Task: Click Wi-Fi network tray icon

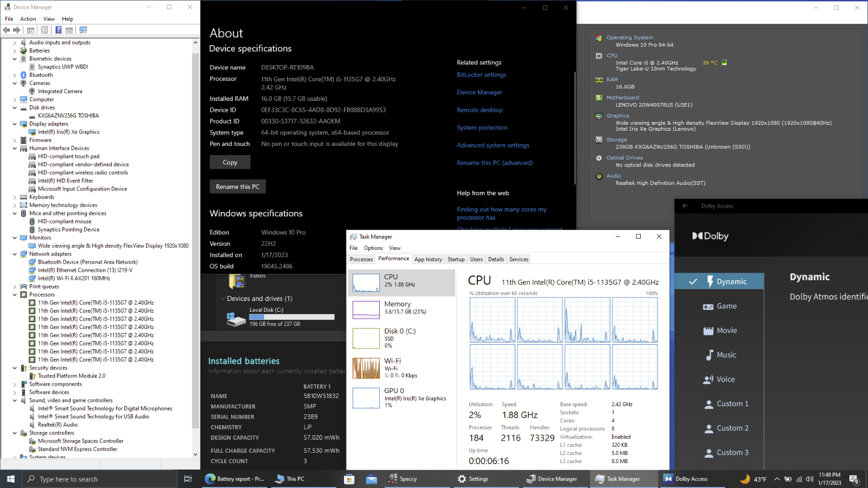Action: point(799,479)
